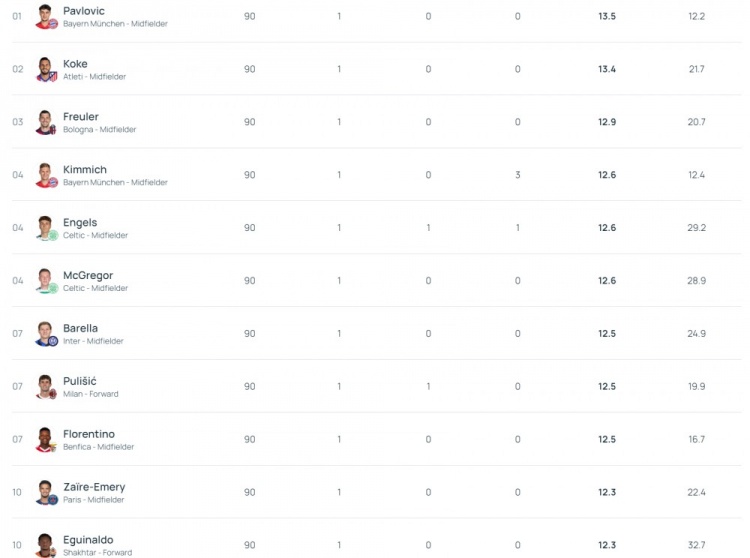Select Freuler's player portrait
Image resolution: width=750 pixels, height=558 pixels.
tap(46, 122)
